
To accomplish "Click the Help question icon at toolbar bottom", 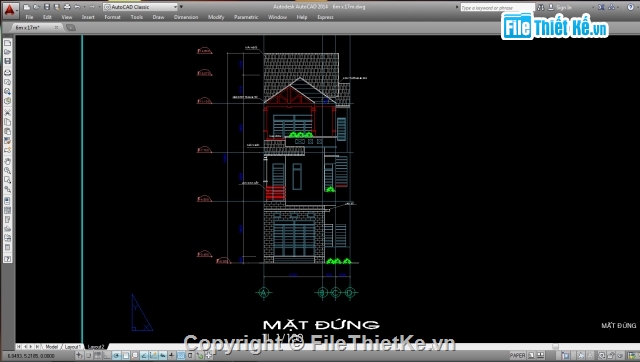I will 7,259.
